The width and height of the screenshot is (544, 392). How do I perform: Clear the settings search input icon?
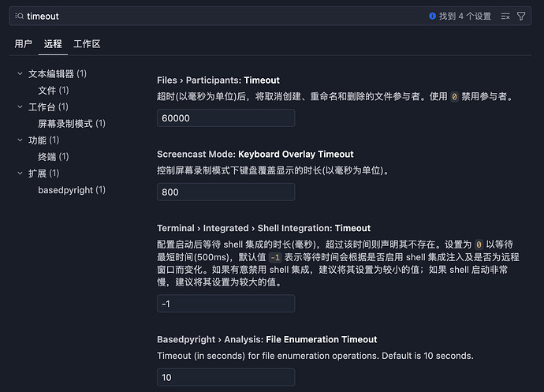coord(505,17)
